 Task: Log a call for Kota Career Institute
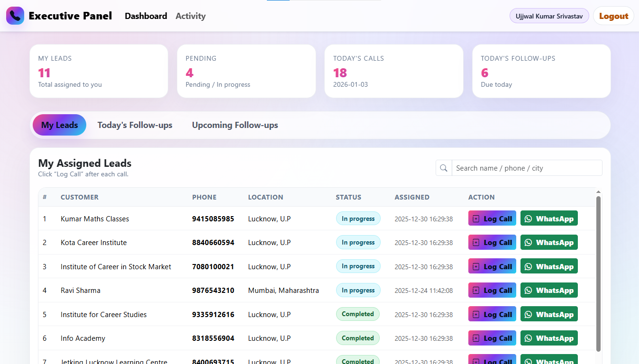[492, 242]
